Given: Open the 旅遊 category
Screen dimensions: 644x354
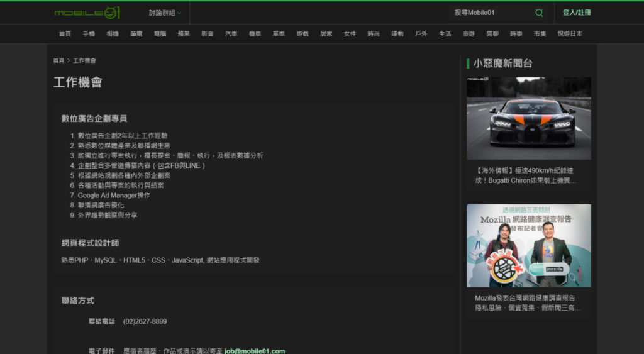Looking at the screenshot, I should 469,34.
